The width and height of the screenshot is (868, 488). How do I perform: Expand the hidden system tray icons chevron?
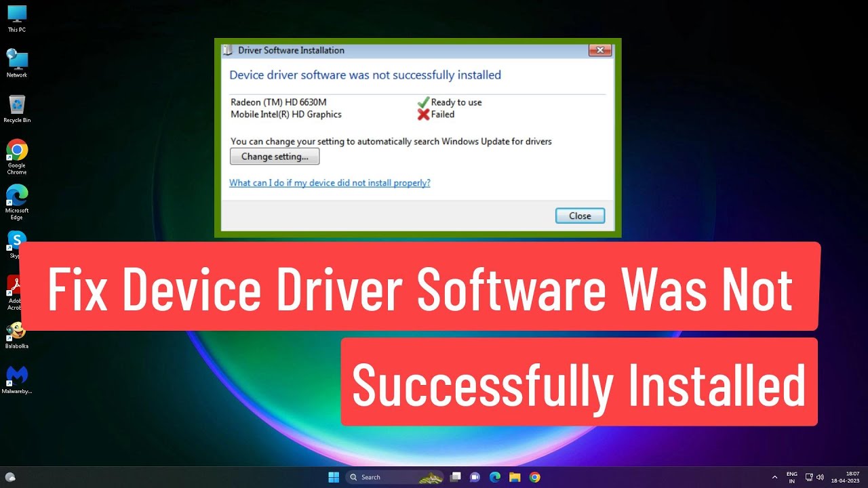tap(774, 477)
